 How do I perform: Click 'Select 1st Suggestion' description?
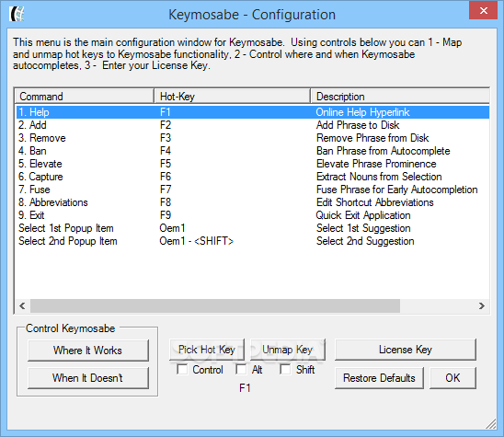click(x=363, y=228)
